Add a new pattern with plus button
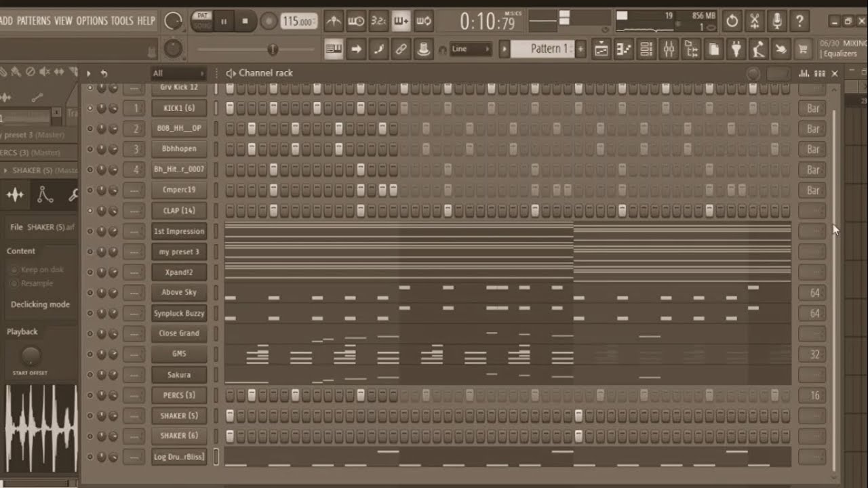The image size is (868, 488). tap(580, 49)
